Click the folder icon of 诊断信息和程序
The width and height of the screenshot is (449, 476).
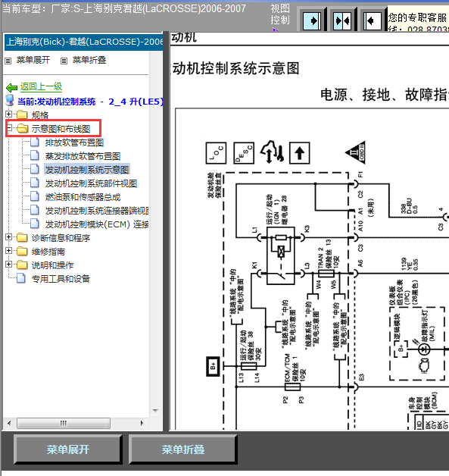click(x=22, y=237)
